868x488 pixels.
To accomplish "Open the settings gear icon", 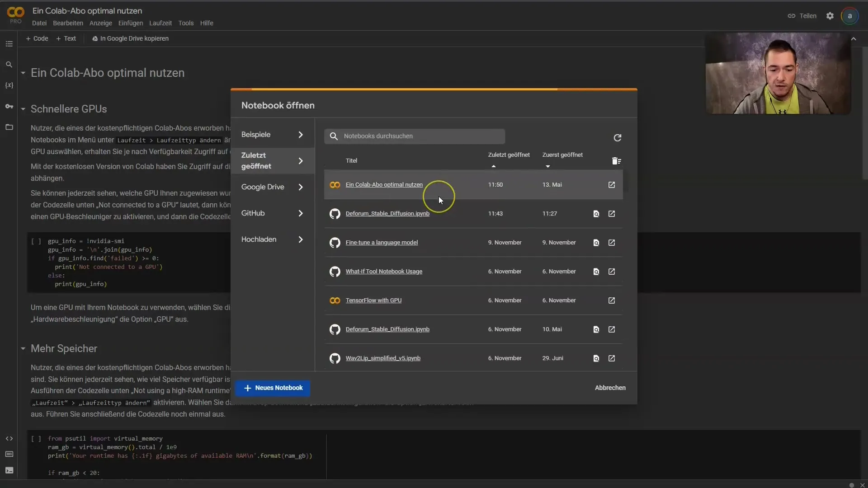I will (x=830, y=16).
